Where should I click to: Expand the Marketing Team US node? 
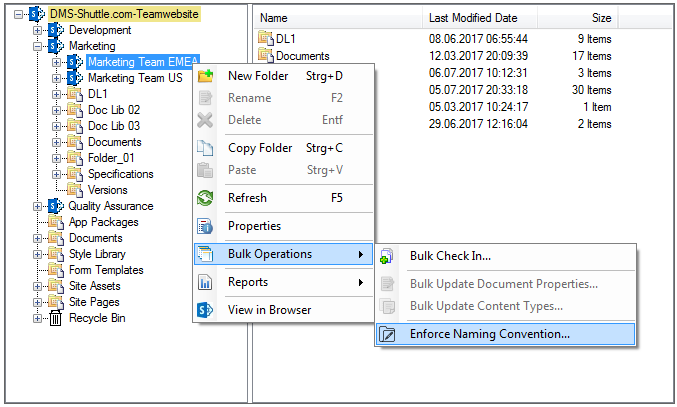coord(57,78)
